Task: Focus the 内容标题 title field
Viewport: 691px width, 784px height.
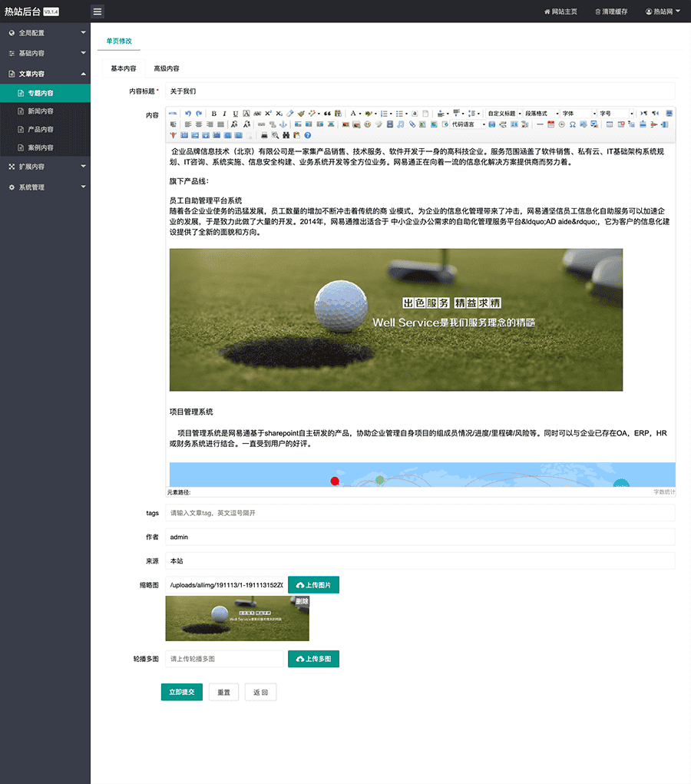Action: coord(420,91)
